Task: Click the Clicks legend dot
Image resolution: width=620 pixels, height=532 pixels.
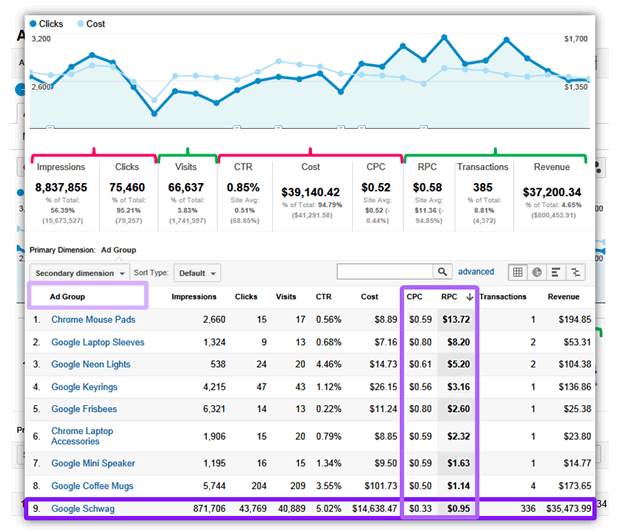Action: (x=33, y=24)
